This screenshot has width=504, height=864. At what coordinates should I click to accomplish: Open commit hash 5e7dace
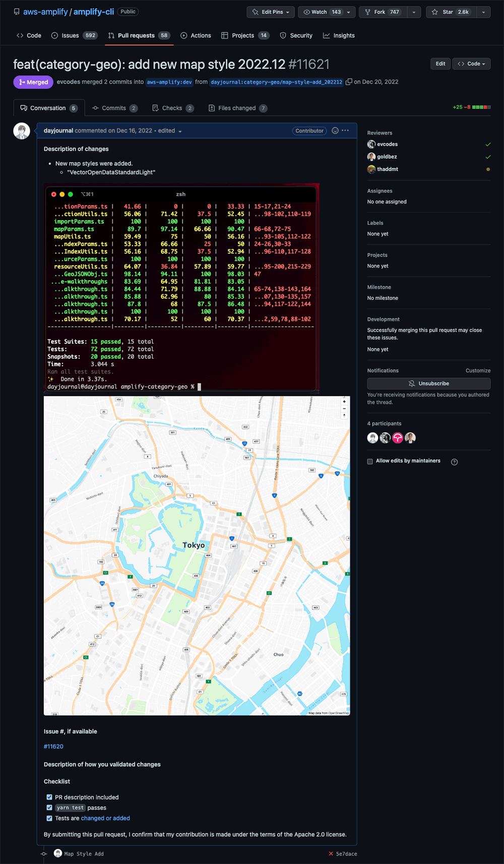(x=347, y=854)
